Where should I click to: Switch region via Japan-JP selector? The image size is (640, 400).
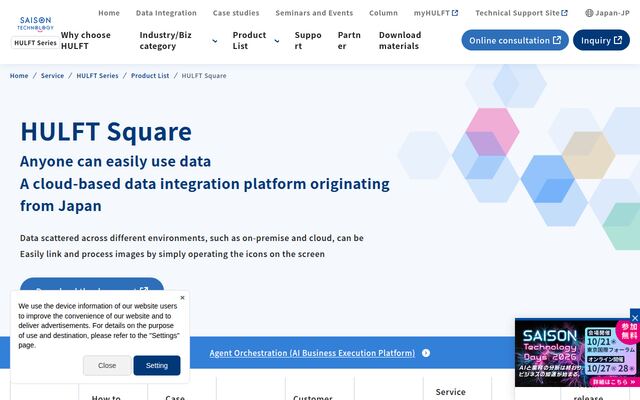tap(607, 13)
